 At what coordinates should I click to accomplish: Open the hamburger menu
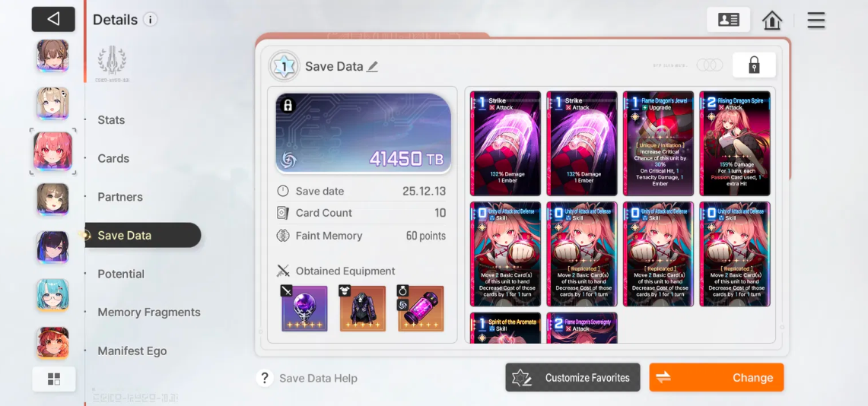816,21
